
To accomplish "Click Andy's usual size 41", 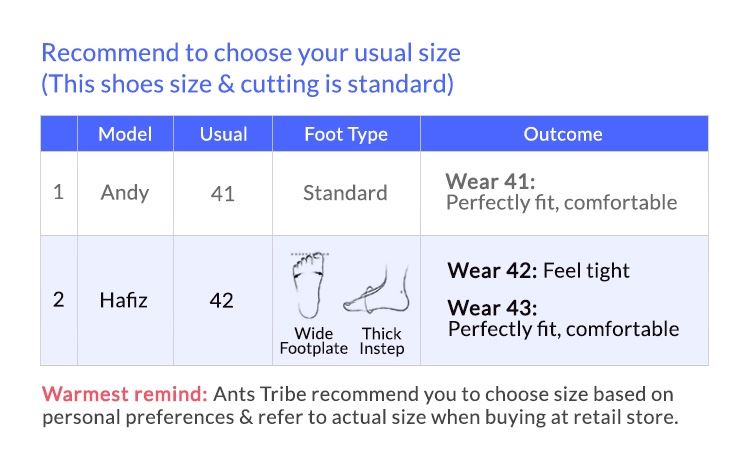I will [223, 194].
